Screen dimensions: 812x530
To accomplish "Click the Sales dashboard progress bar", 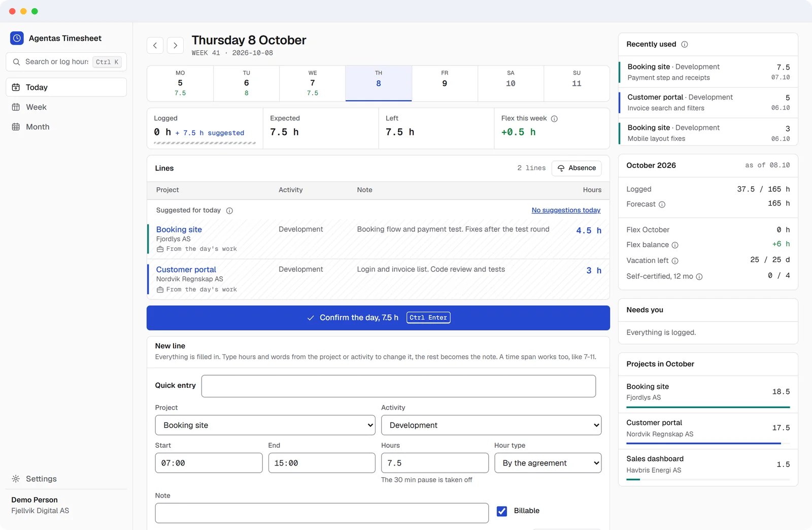I will coord(708,480).
